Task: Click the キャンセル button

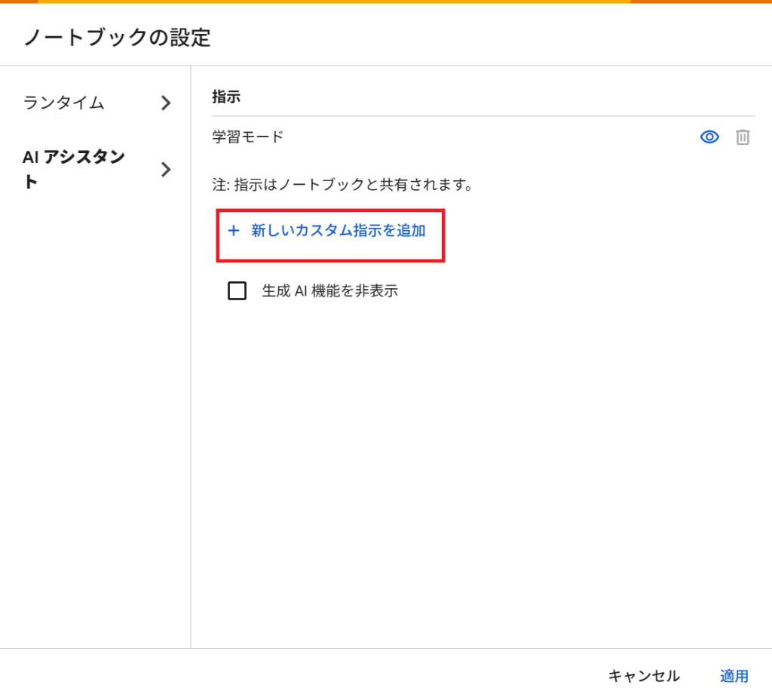Action: tap(644, 676)
